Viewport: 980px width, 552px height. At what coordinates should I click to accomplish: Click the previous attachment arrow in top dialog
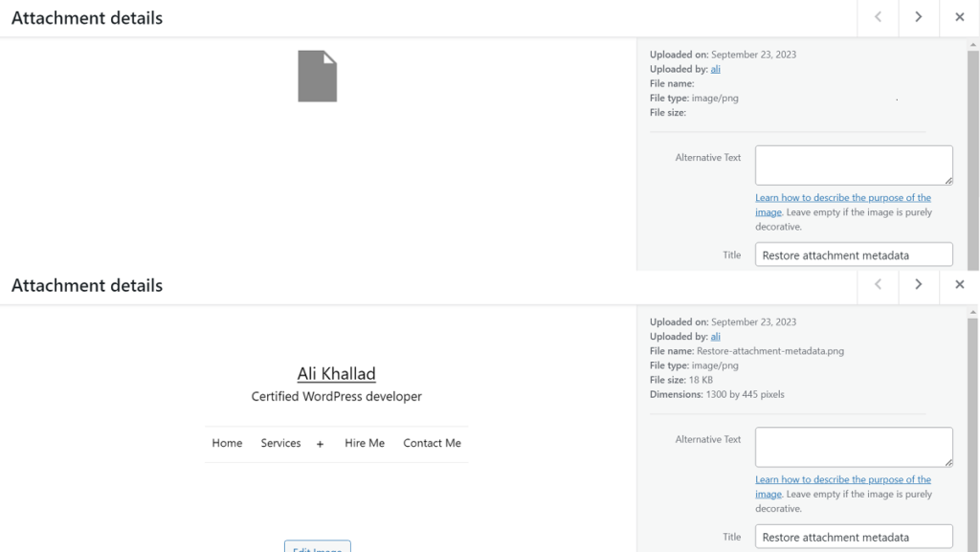(x=877, y=17)
